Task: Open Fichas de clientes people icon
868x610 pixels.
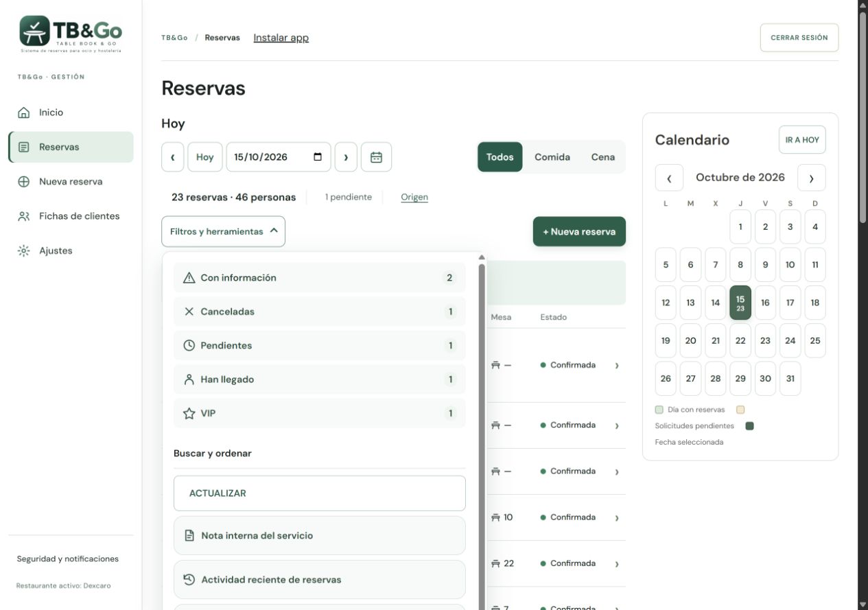Action: [24, 216]
